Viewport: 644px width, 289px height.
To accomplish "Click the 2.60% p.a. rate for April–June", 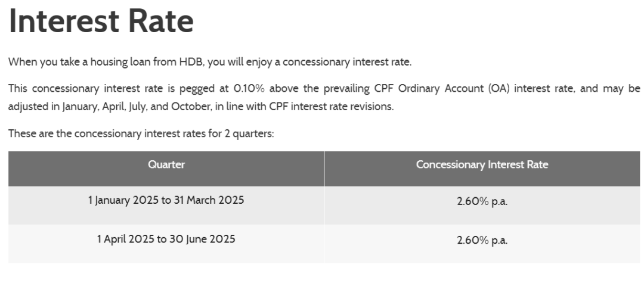I will [x=482, y=241].
